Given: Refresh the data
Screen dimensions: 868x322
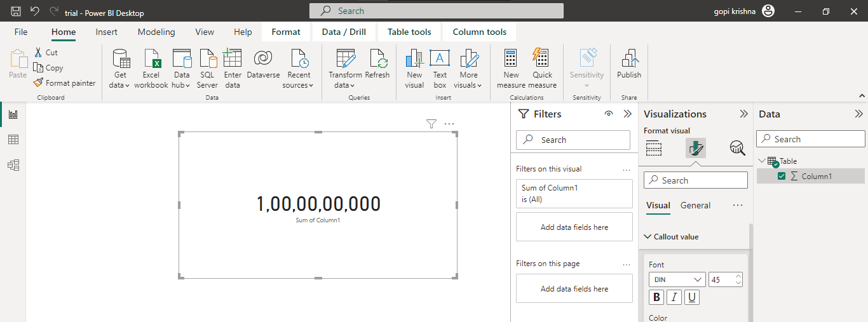Looking at the screenshot, I should coord(377,64).
